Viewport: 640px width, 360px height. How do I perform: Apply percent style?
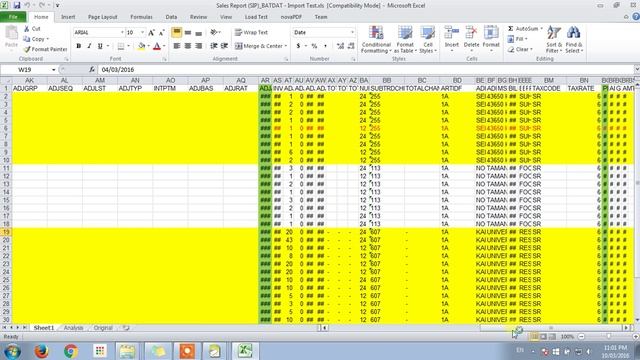tap(314, 46)
